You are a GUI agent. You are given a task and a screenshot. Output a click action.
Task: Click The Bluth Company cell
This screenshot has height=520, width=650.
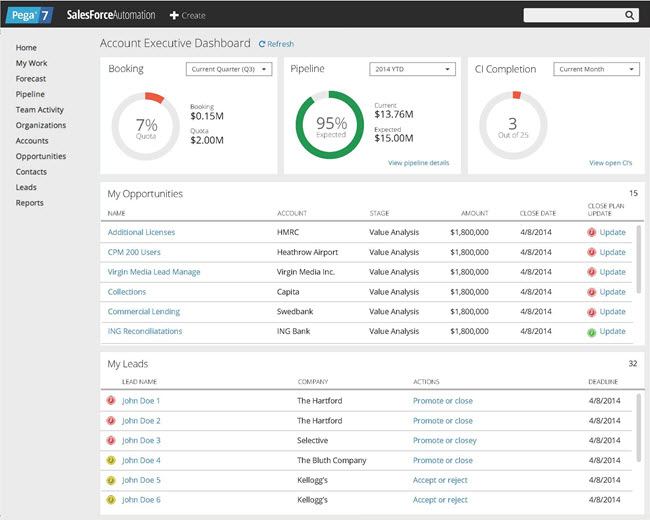tap(332, 460)
